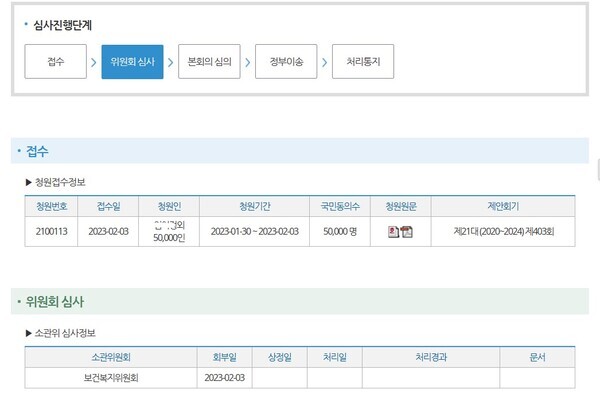The width and height of the screenshot is (600, 393).
Task: Click the 접수일 column header
Action: [x=108, y=206]
